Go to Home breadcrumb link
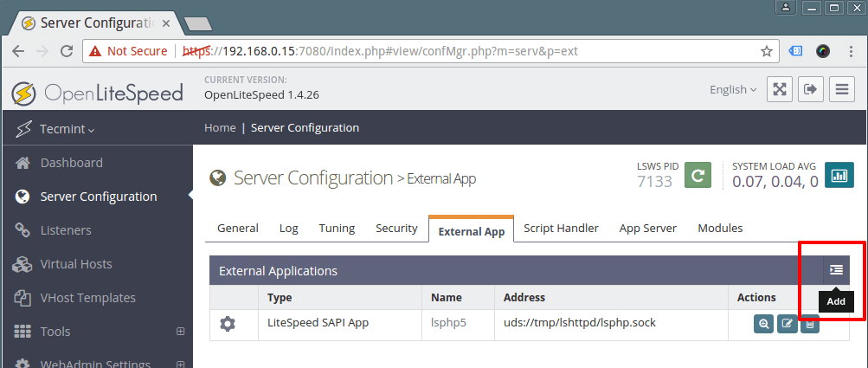 220,127
